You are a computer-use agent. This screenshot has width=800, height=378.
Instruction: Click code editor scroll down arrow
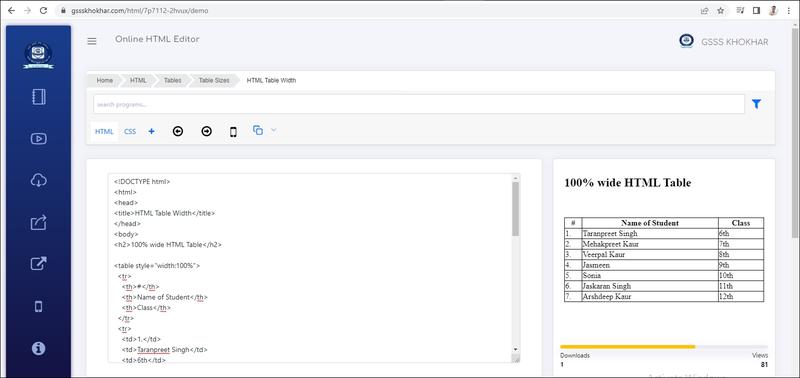[x=515, y=349]
